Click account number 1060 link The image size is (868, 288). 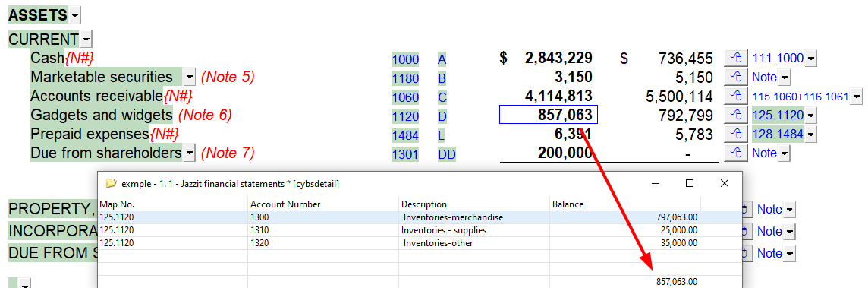click(x=405, y=98)
